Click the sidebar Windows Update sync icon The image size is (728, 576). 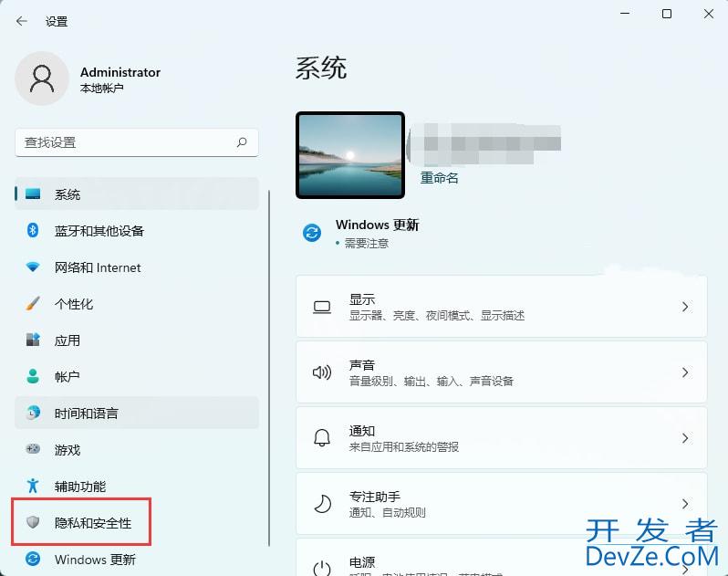click(x=33, y=559)
